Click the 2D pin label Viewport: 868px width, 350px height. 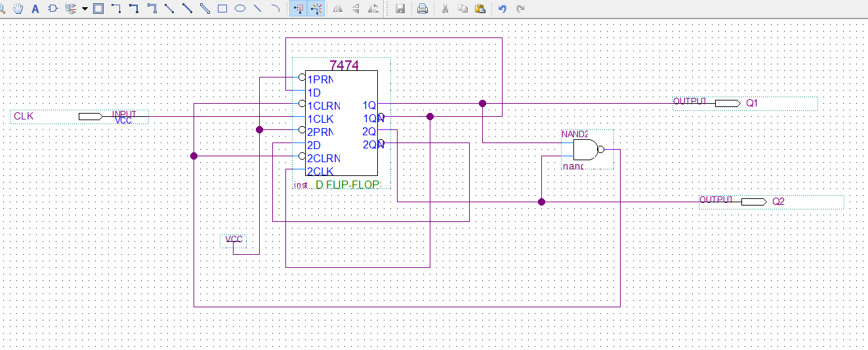tap(314, 145)
